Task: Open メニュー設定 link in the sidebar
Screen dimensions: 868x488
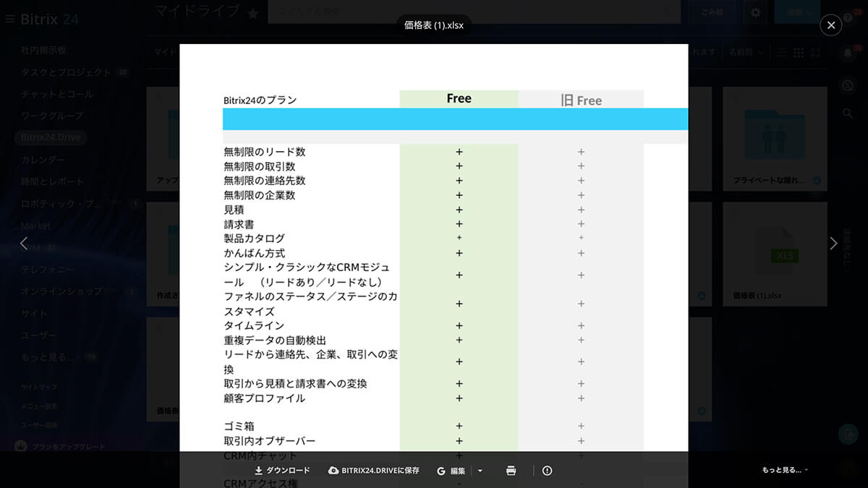Action: 38,406
